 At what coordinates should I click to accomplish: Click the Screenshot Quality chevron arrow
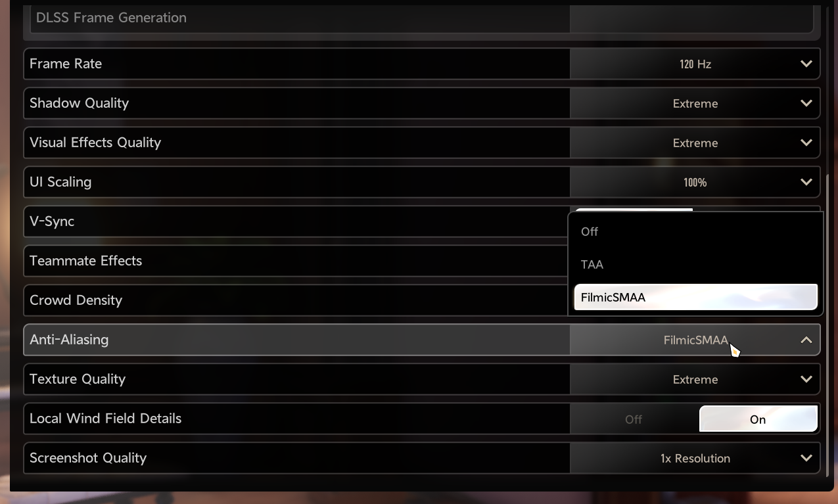(x=806, y=458)
